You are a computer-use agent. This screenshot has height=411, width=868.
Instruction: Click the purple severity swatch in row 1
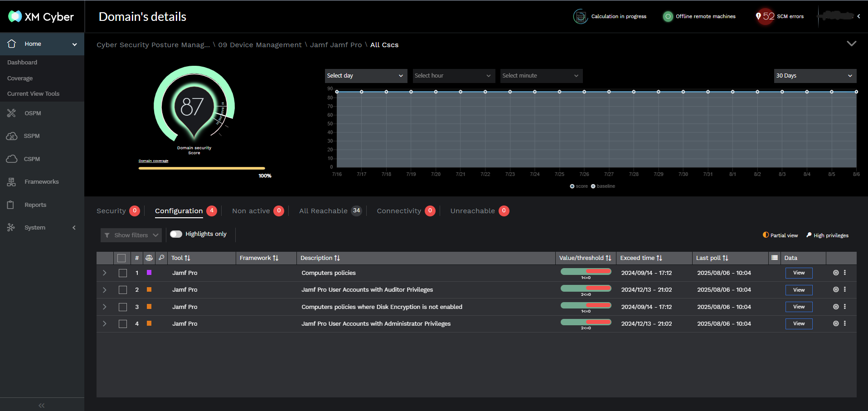(149, 273)
